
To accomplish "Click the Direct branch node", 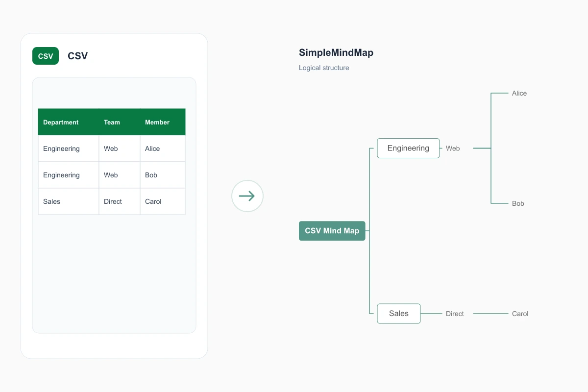I will 455,314.
